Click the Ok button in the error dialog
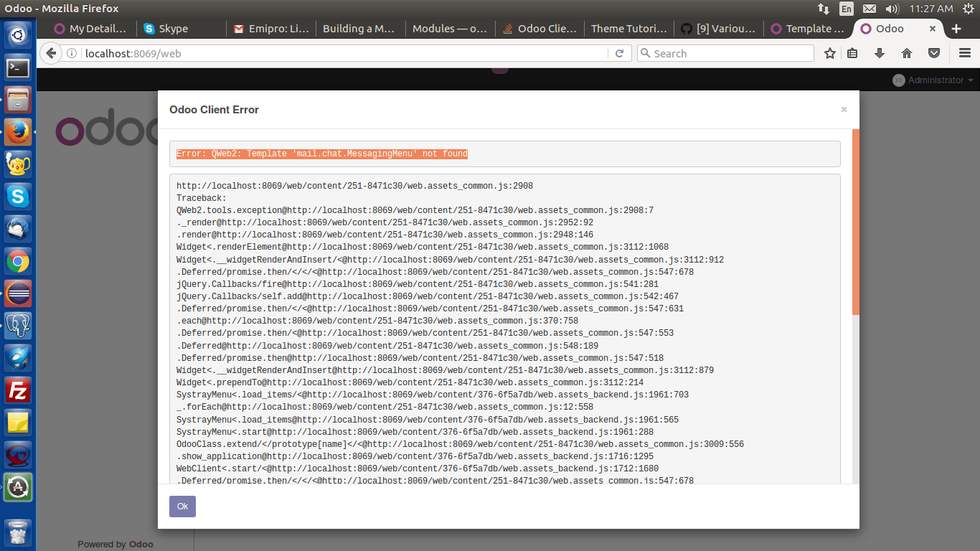The image size is (980, 551). coord(182,506)
